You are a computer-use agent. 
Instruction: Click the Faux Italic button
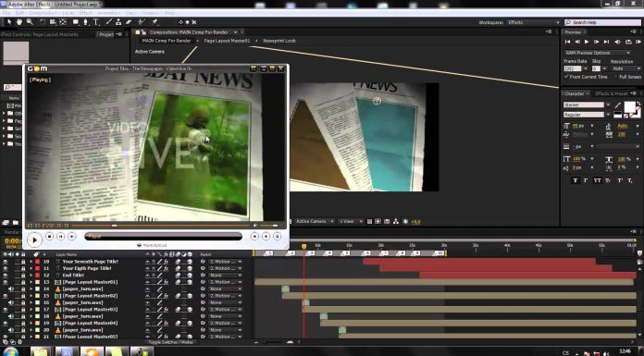pos(586,180)
